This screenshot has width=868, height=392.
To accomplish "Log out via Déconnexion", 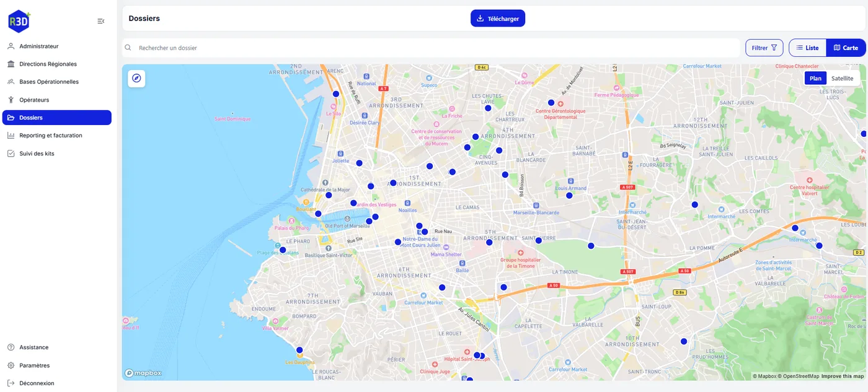I will [x=57, y=383].
